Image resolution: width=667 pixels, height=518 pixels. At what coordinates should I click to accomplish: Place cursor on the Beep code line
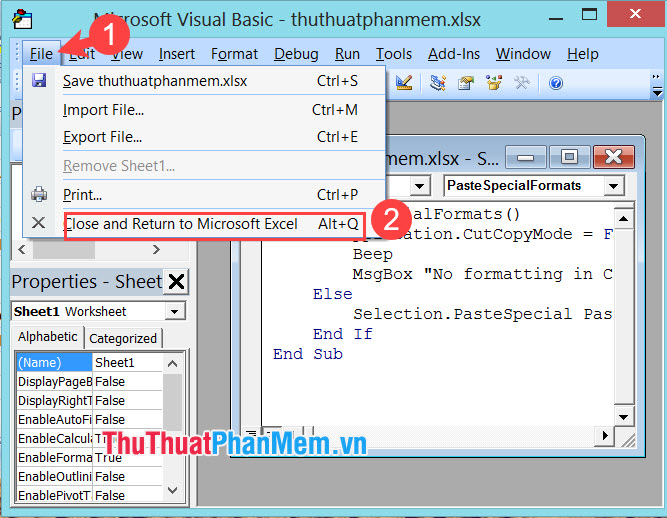pos(373,254)
